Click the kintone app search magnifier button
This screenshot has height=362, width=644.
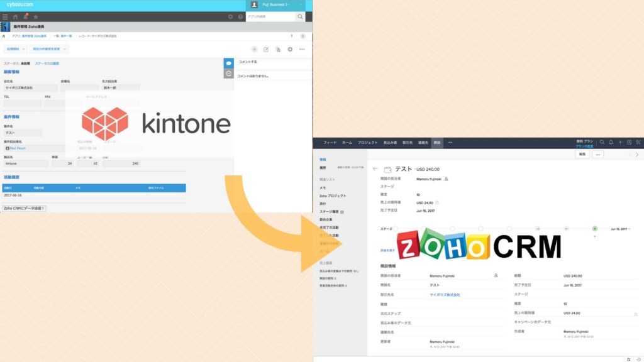coord(301,16)
